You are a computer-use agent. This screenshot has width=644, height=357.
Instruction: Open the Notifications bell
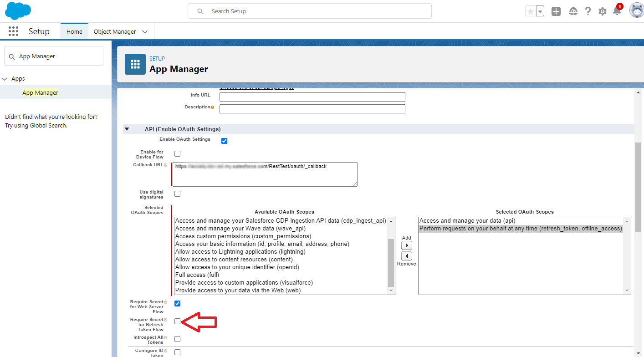coord(617,11)
